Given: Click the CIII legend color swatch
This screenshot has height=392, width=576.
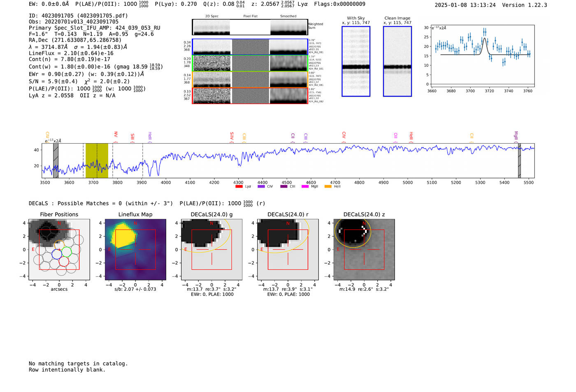Looking at the screenshot, I should [283, 186].
